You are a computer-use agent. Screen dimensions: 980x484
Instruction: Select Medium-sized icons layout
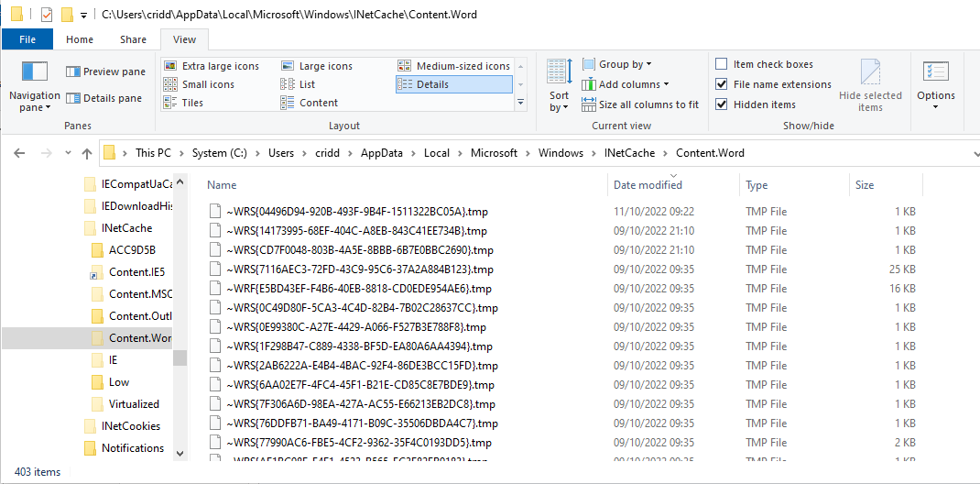(454, 66)
